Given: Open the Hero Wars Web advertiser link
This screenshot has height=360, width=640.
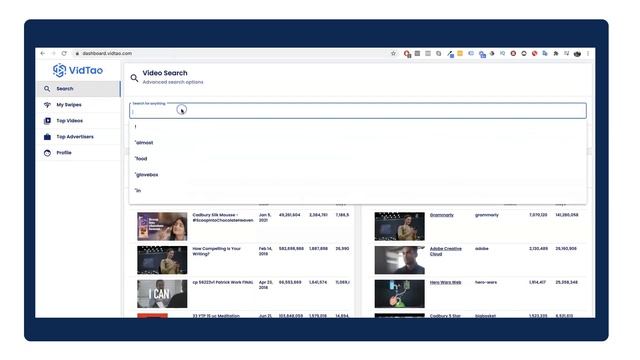Looking at the screenshot, I should click(x=445, y=282).
